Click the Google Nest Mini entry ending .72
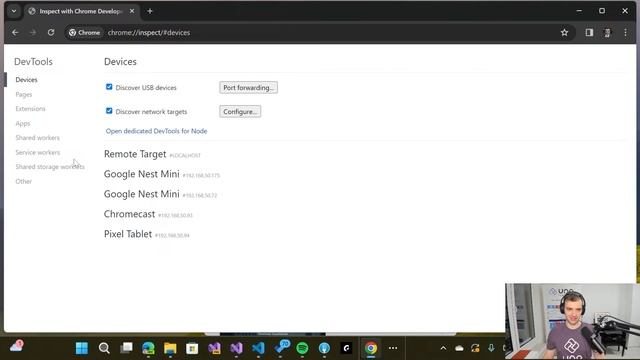 [142, 194]
